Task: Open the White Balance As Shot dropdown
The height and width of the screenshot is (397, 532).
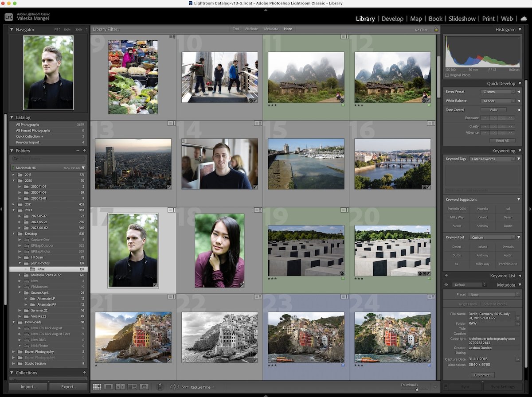Action: (497, 101)
